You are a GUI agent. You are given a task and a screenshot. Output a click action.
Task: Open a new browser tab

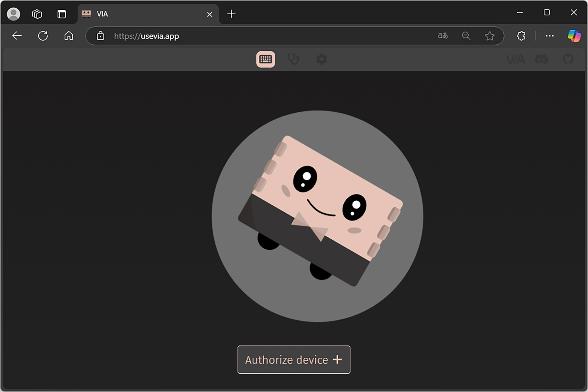(x=231, y=14)
